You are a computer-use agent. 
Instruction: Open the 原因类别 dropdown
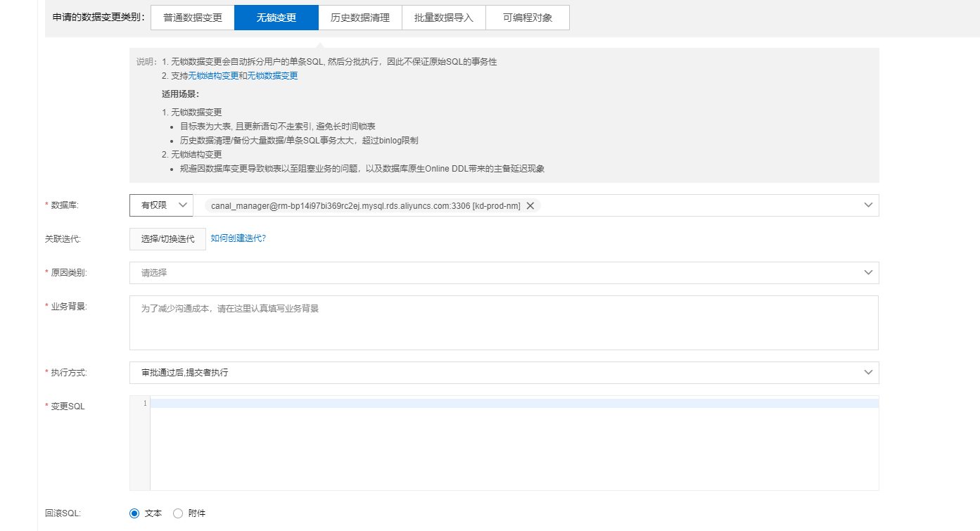click(504, 273)
